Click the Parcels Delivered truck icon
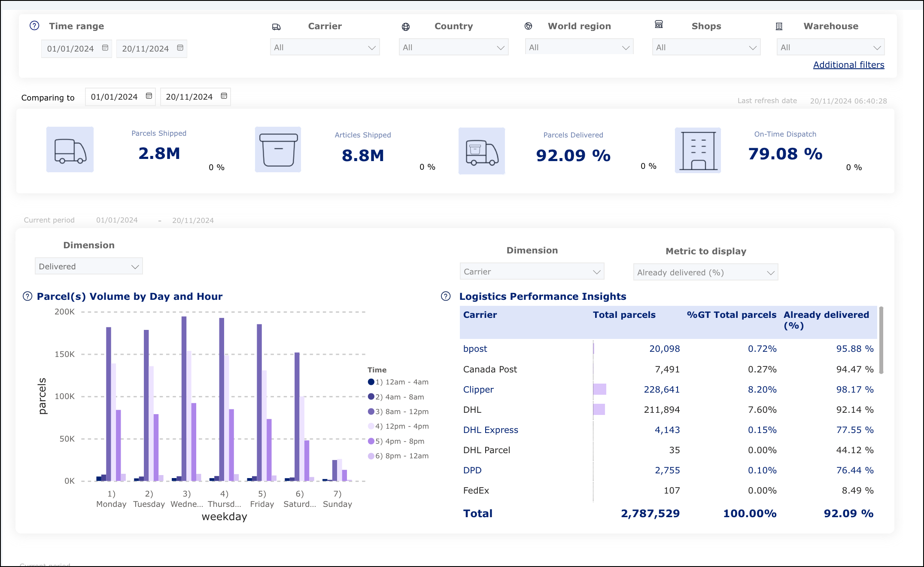Viewport: 924px width, 567px height. click(x=482, y=151)
